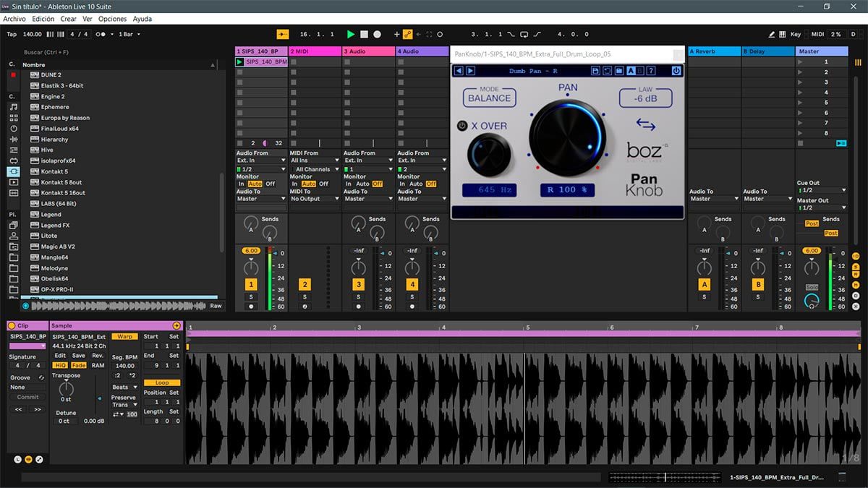Click the swap left-right arrows in PanKnob
The image size is (868, 488).
[x=645, y=125]
